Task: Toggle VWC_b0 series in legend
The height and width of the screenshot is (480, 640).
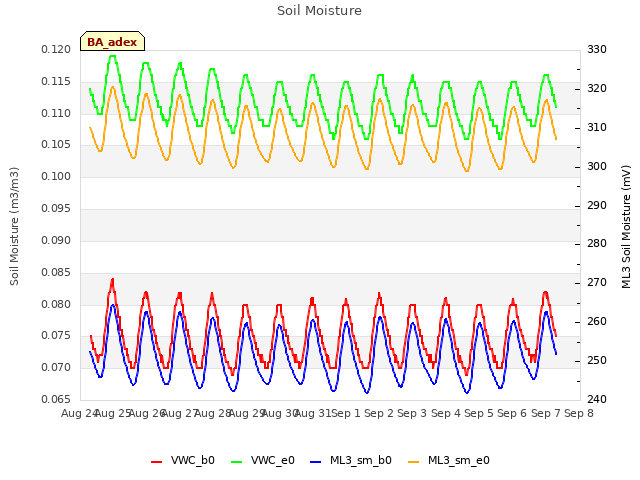Action: pyautogui.click(x=182, y=461)
